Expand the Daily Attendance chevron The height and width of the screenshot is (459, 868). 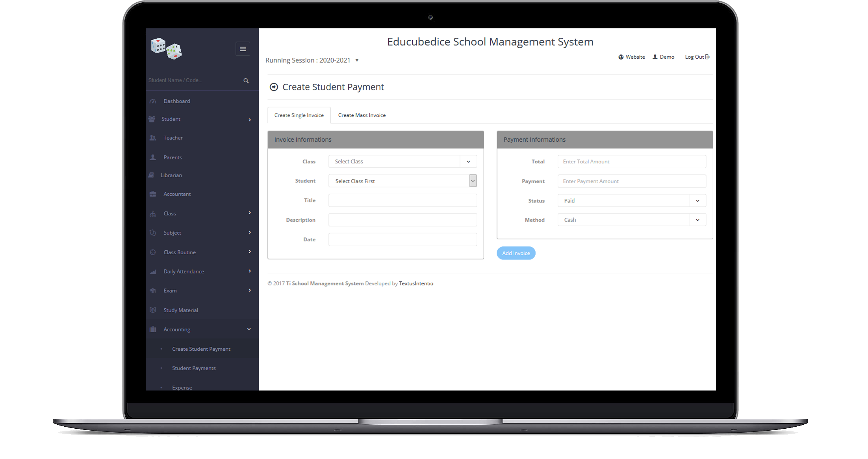point(250,271)
